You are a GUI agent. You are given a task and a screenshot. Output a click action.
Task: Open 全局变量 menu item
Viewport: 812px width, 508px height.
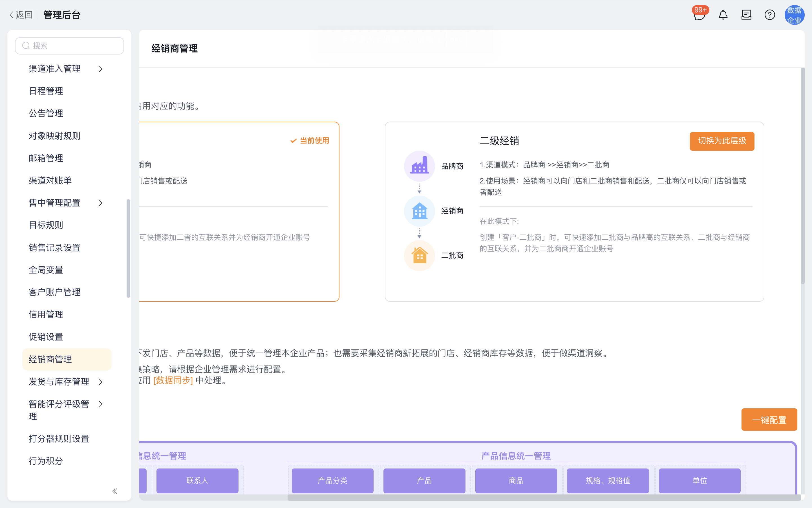pos(46,270)
